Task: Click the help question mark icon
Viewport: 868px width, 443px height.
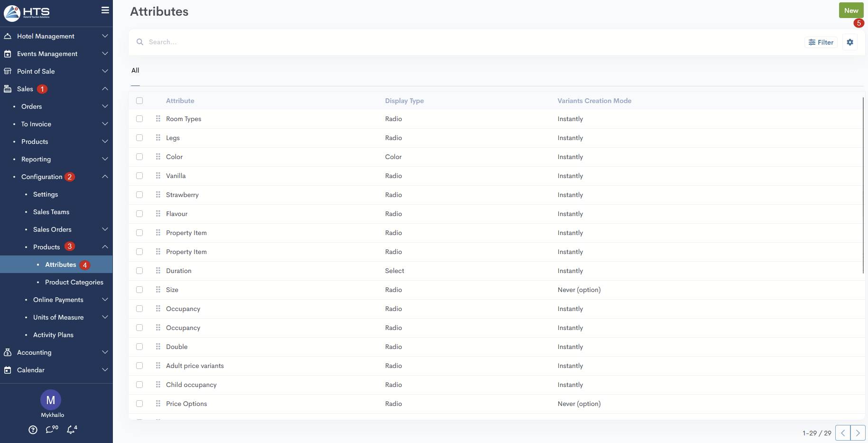Action: pyautogui.click(x=33, y=430)
